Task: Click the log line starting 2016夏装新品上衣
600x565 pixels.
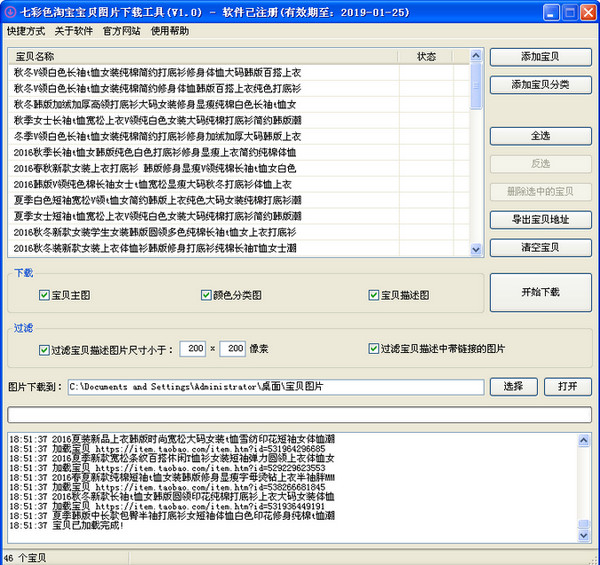Action: (172, 439)
